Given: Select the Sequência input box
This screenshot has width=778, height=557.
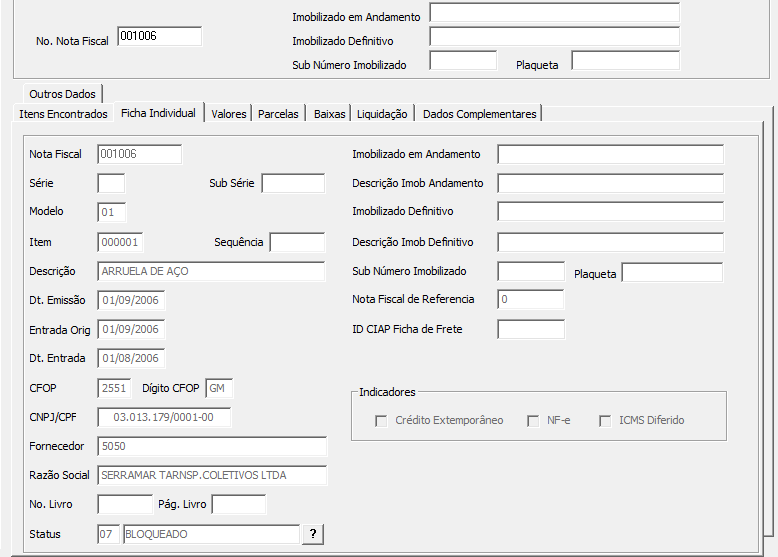Looking at the screenshot, I should pos(297,242).
